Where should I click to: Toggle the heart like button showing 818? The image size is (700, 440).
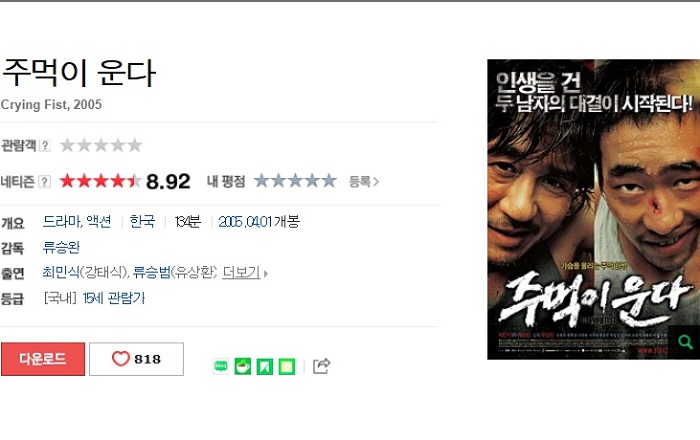pos(136,359)
